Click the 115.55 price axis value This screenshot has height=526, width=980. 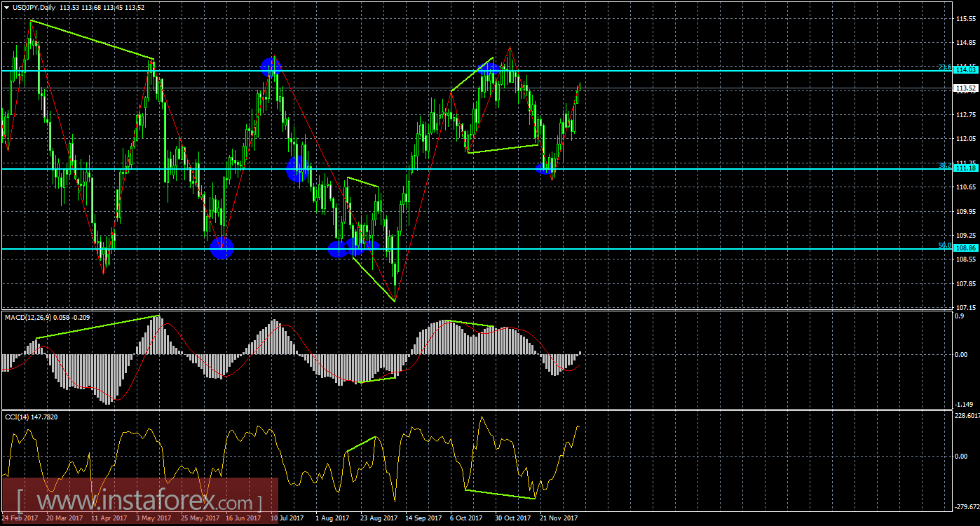[x=967, y=19]
